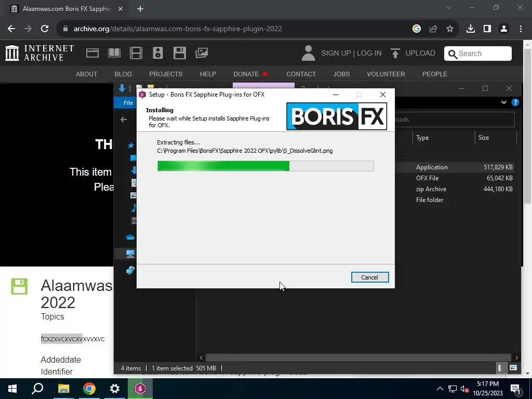Click the Google icon in address bar
532x399 pixels.
click(417, 29)
